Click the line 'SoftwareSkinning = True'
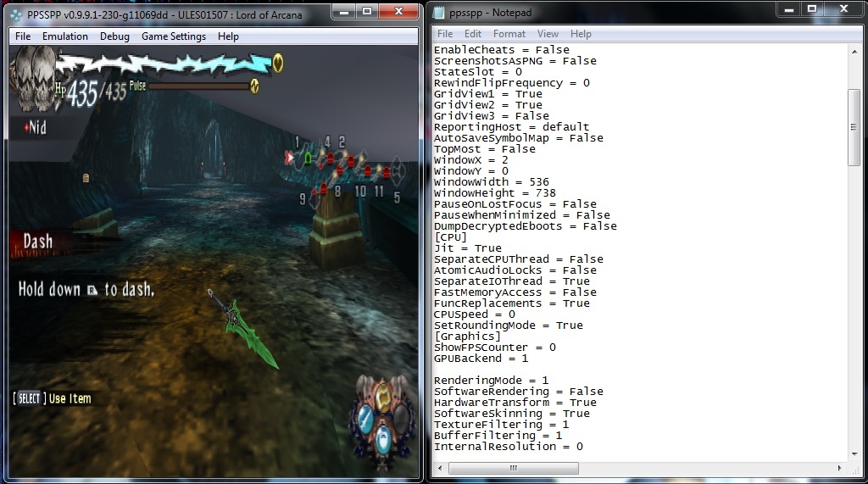This screenshot has width=868, height=484. [x=512, y=414]
